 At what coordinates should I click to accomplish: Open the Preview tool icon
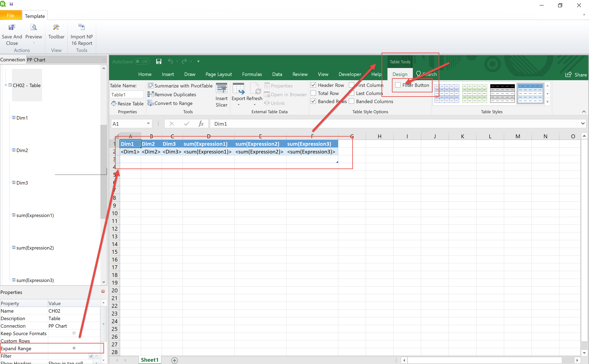coord(34,27)
